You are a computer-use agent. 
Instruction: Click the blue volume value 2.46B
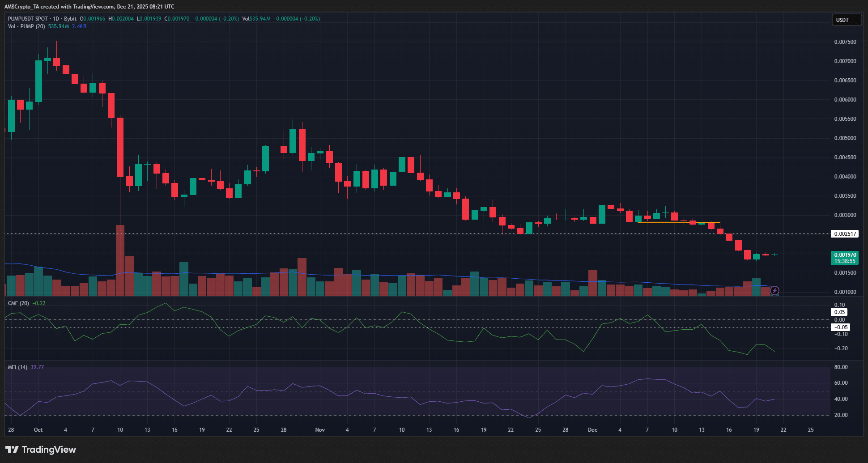click(79, 26)
